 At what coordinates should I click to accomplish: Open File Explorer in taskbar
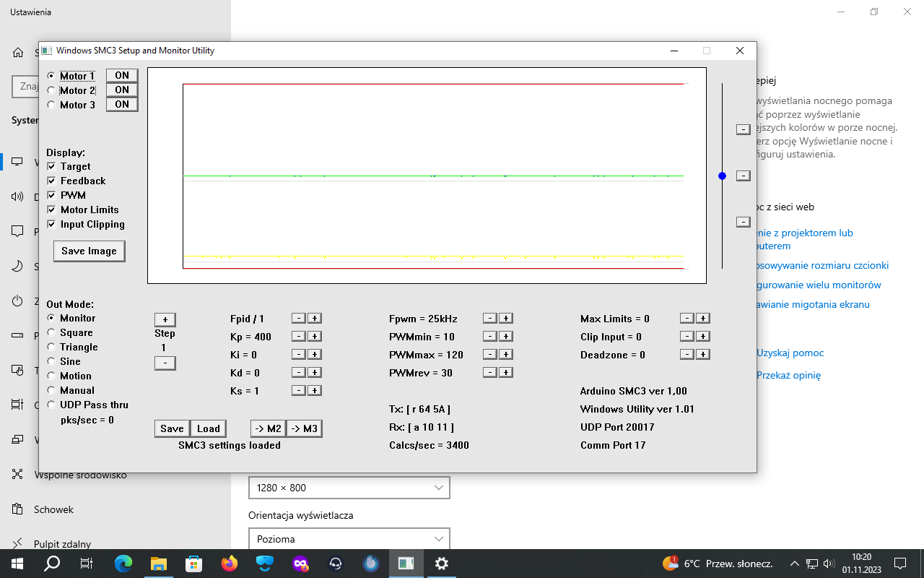click(159, 564)
